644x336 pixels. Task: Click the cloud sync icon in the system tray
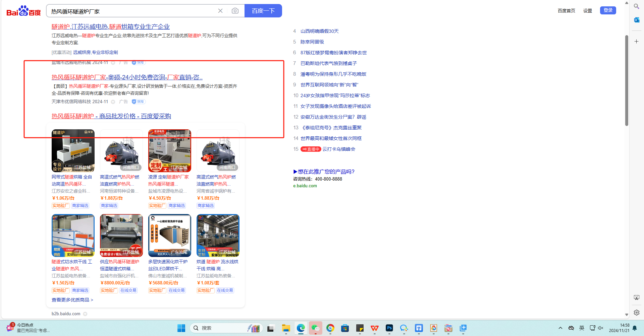(571, 328)
